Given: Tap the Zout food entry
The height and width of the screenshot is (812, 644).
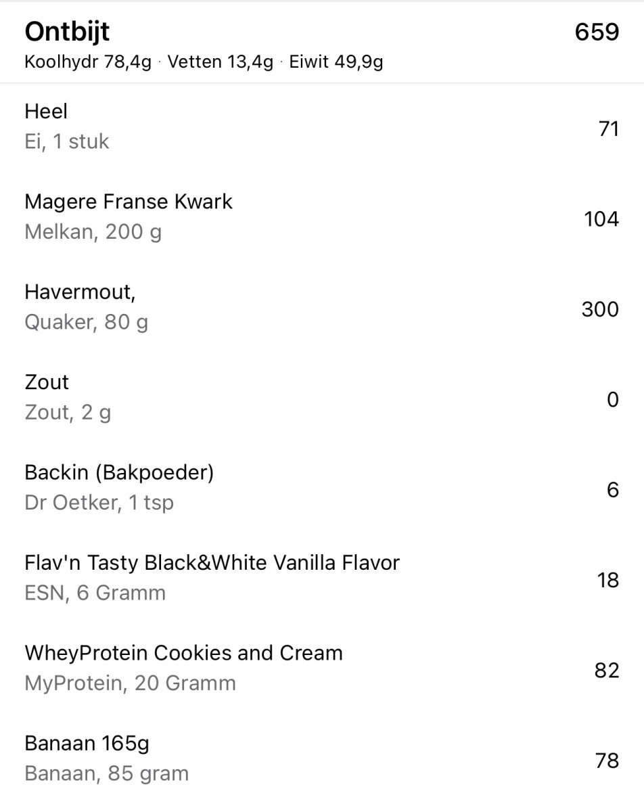Looking at the screenshot, I should click(47, 382).
